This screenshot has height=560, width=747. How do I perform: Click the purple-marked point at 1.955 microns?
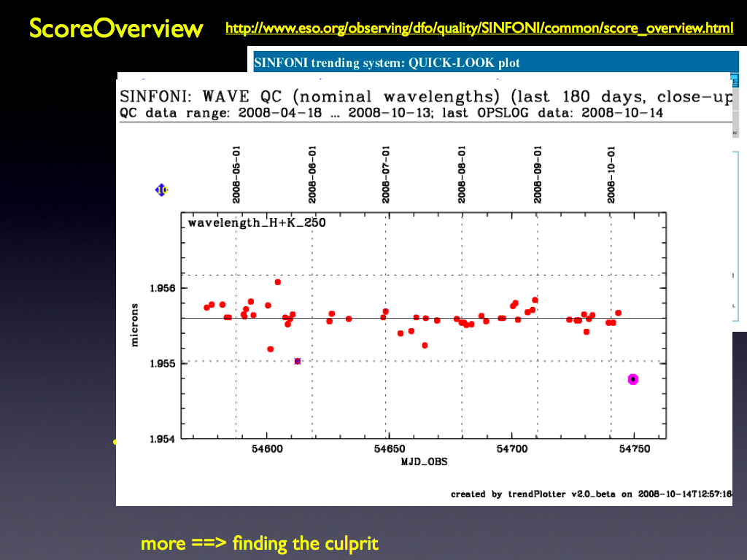pyautogui.click(x=298, y=361)
